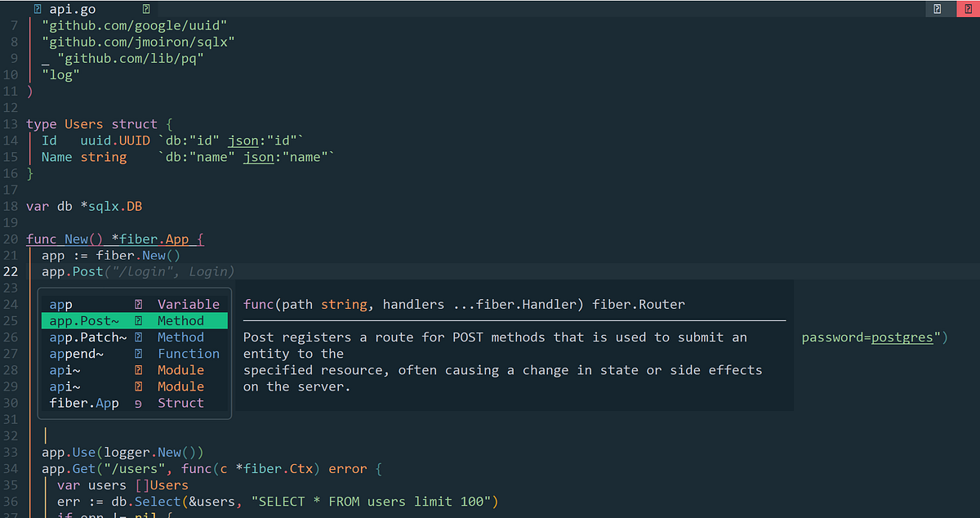
Task: Click the Module kind icon beside the first "api~"
Action: coord(137,369)
